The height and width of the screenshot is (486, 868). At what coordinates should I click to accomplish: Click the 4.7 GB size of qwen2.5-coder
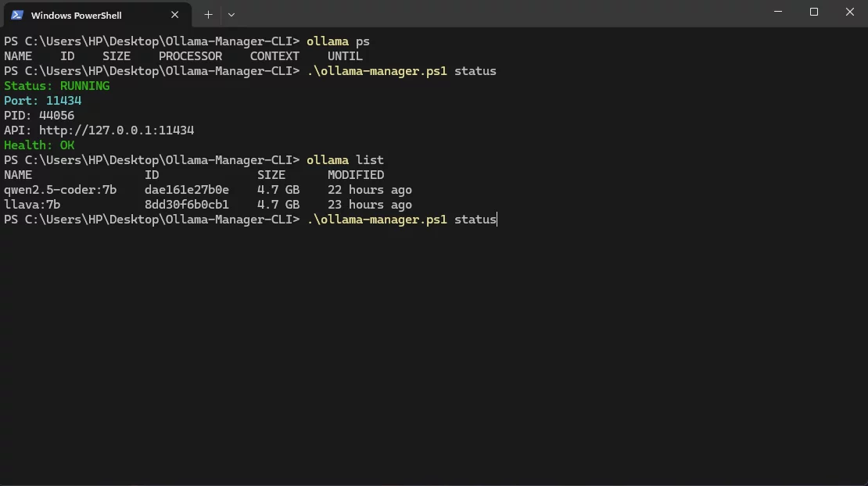[x=278, y=190]
